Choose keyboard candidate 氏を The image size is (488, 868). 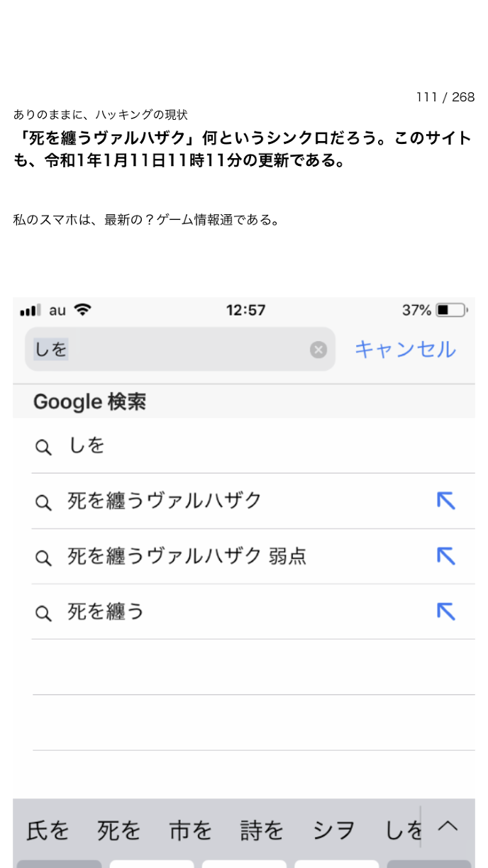(x=48, y=830)
